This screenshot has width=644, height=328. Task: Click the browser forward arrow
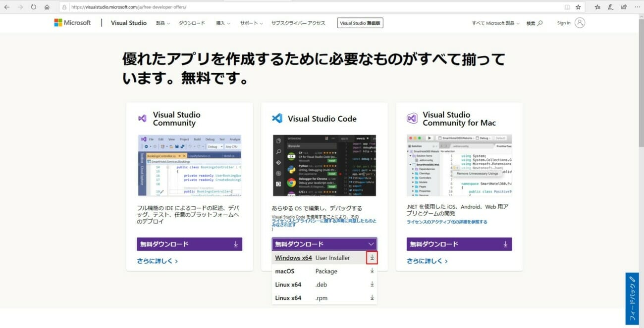click(x=20, y=7)
